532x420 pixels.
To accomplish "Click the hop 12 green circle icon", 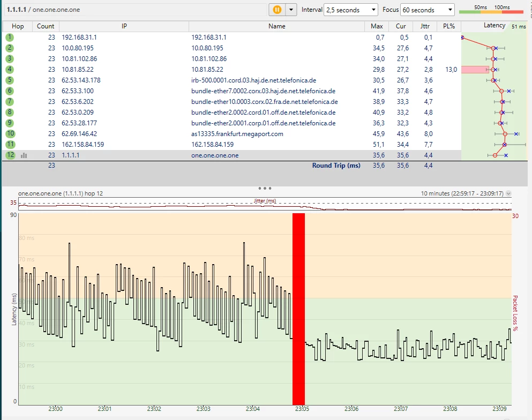I will (10, 155).
